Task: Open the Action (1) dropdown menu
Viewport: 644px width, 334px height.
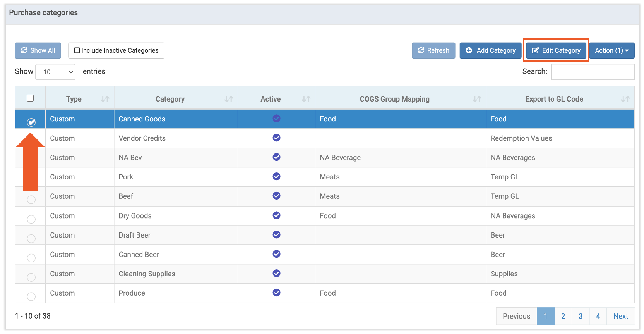Action: click(611, 50)
